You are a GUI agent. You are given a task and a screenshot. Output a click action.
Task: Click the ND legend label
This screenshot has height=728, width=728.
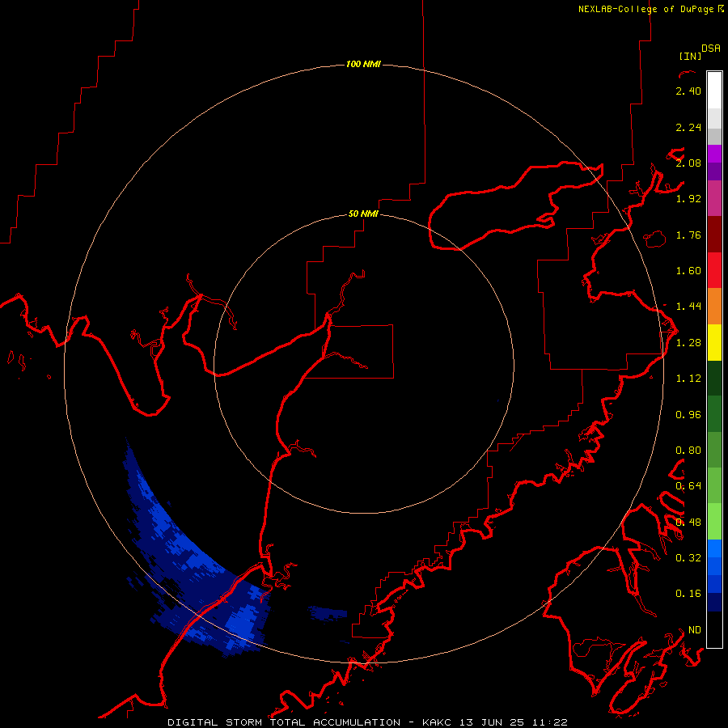695,630
